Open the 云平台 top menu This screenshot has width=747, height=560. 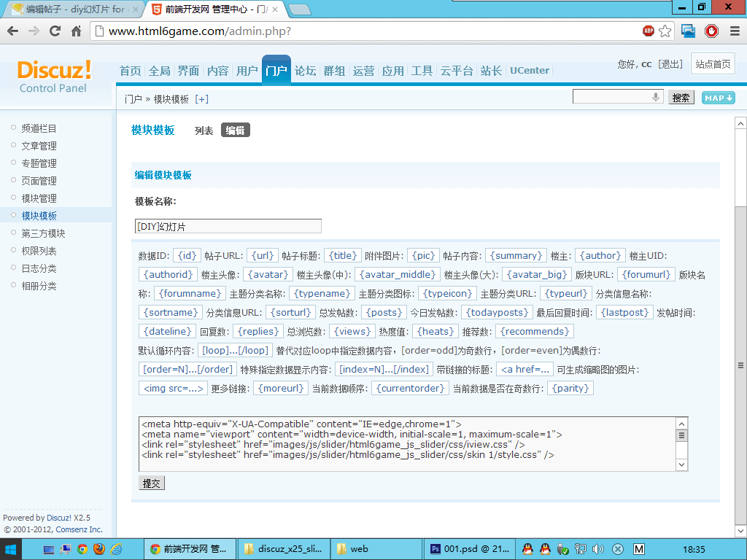[457, 71]
